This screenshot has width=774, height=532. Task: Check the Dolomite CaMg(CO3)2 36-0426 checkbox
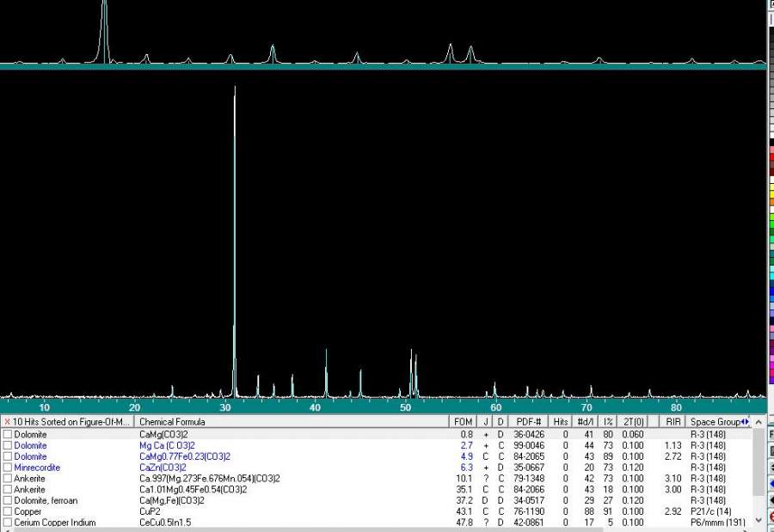(x=8, y=435)
